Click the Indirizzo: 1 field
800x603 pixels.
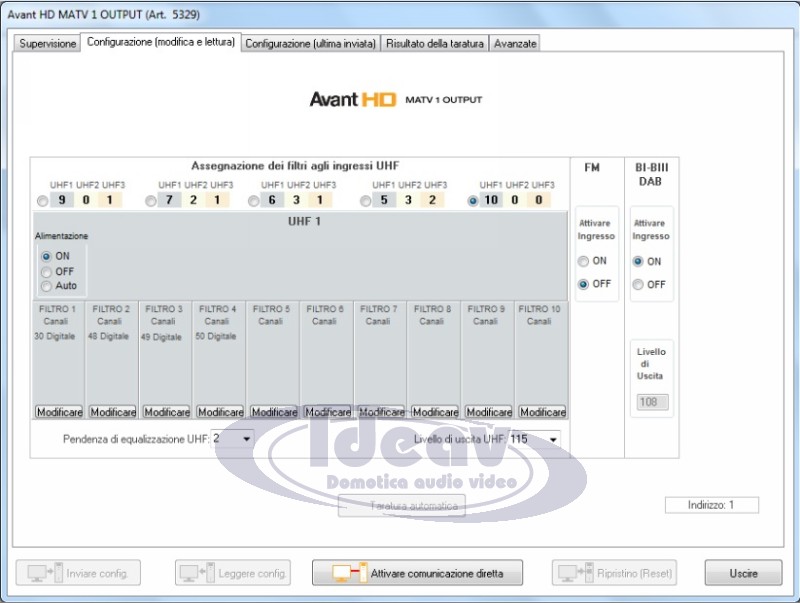712,505
